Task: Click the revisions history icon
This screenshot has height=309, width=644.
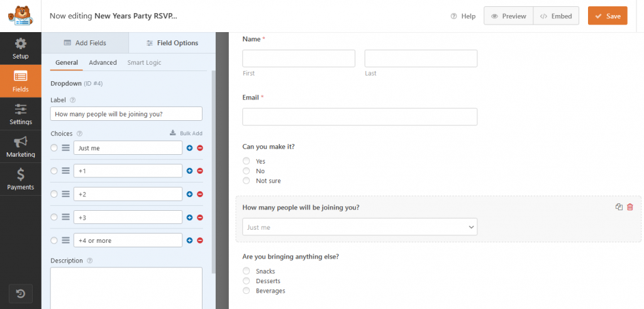Action: click(x=20, y=293)
